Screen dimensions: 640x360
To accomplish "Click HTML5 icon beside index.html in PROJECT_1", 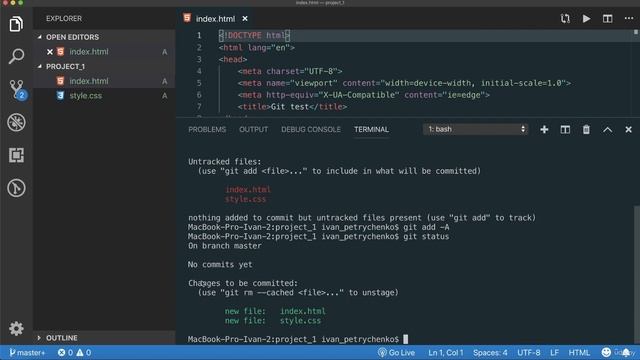I will point(60,81).
